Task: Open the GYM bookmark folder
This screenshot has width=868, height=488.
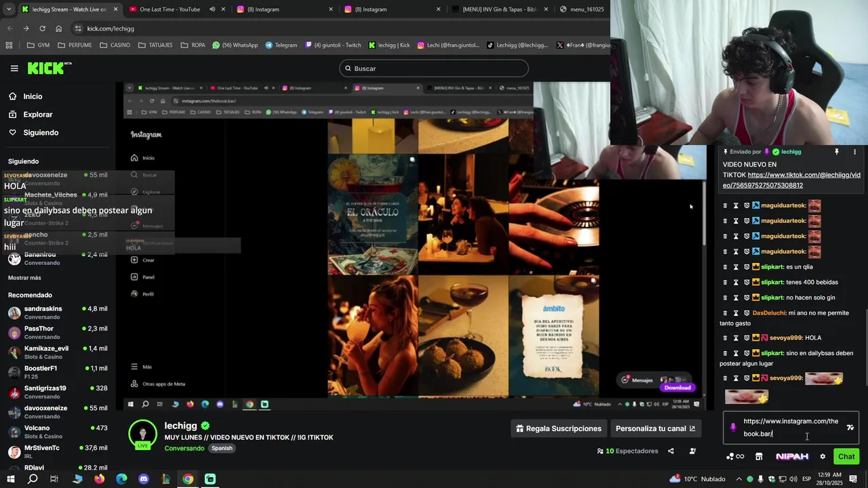Action: pos(38,45)
